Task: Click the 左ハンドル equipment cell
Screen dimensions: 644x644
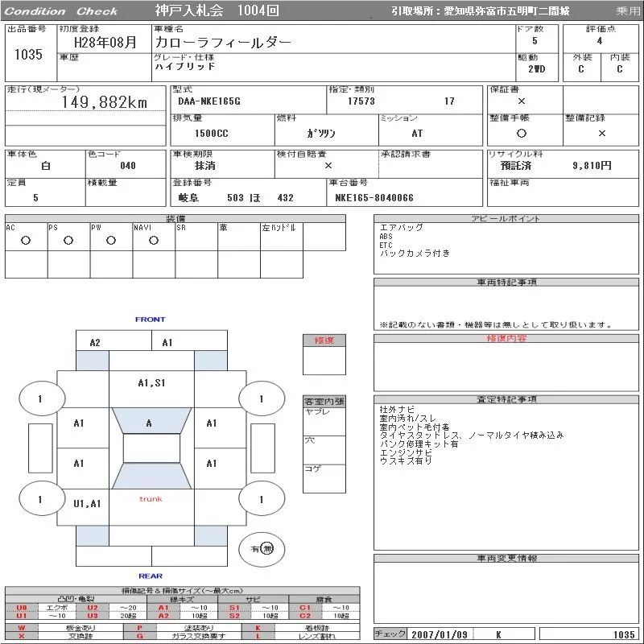Action: (282, 237)
